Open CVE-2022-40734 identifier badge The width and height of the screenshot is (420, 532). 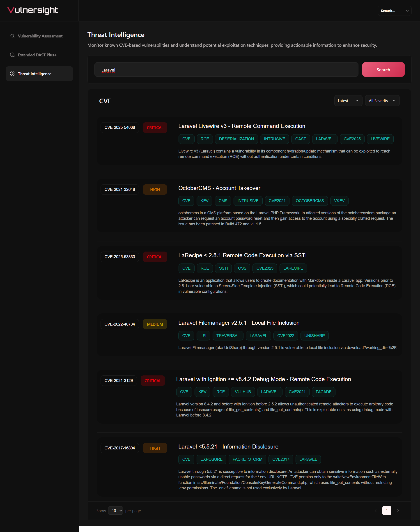tap(119, 324)
